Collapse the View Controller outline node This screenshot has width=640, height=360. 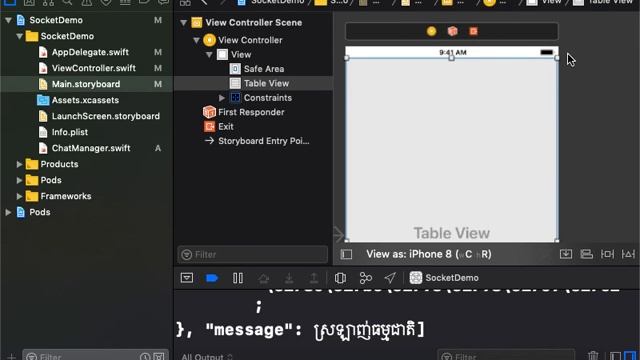pos(196,40)
